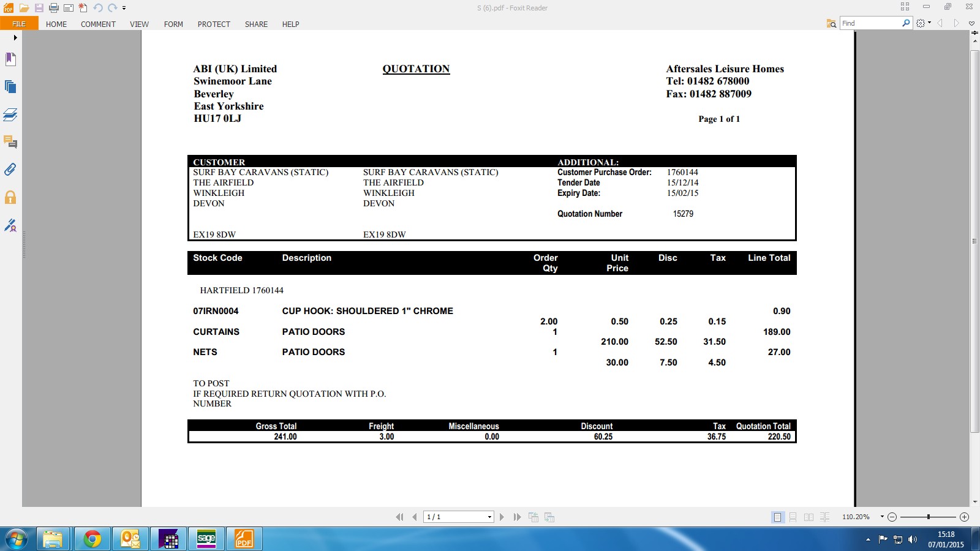980x551 pixels.
Task: Click the Undo arrow in quick access toolbar
Action: click(x=98, y=8)
